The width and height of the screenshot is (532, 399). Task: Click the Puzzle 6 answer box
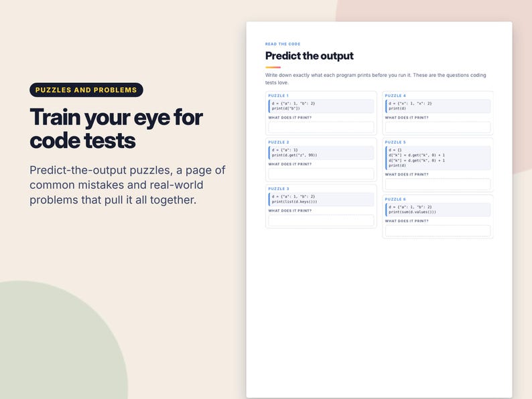point(438,230)
